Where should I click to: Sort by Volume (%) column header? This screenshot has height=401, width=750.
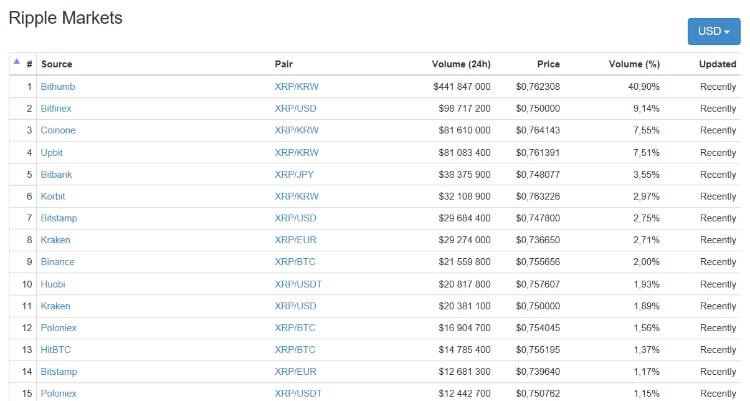coord(634,64)
